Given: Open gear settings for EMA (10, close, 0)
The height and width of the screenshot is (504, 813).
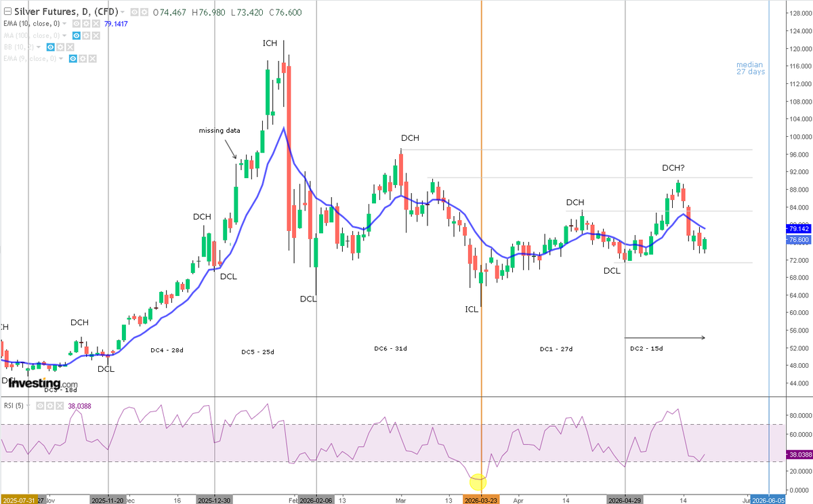Looking at the screenshot, I should [86, 24].
